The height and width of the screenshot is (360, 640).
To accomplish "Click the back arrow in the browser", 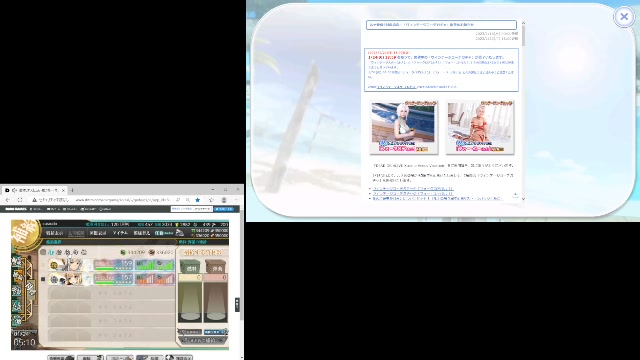I will pyautogui.click(x=8, y=200).
